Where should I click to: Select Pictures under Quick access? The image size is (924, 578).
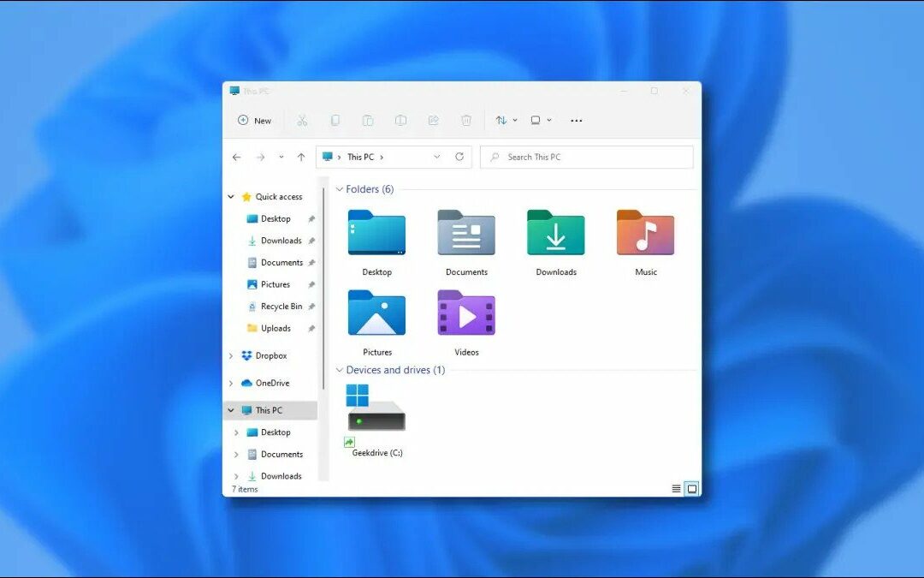tap(275, 284)
